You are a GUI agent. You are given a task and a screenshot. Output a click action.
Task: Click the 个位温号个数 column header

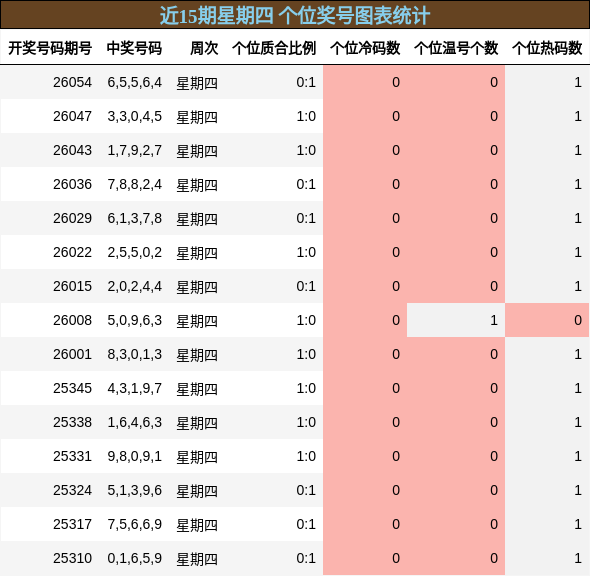tap(456, 48)
